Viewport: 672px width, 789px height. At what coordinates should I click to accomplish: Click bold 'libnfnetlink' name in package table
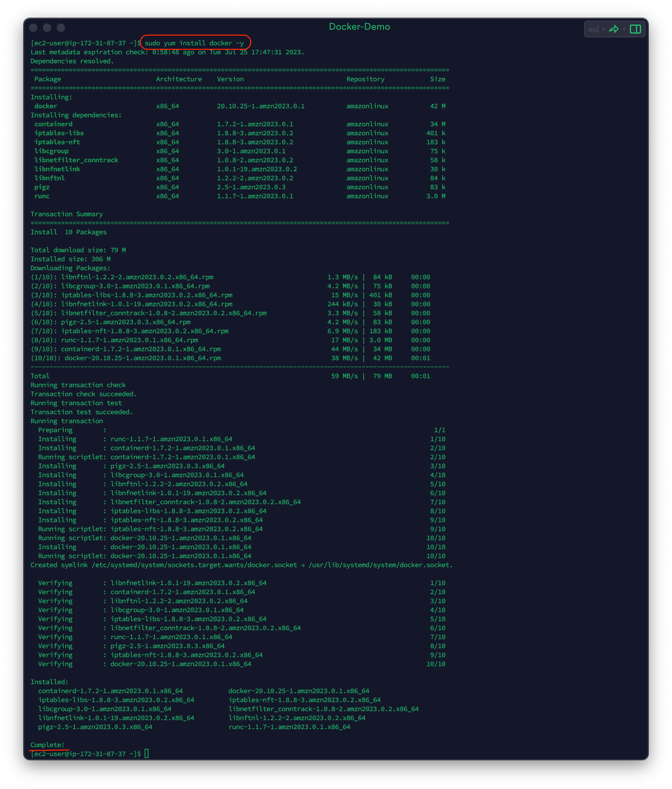[x=57, y=169]
